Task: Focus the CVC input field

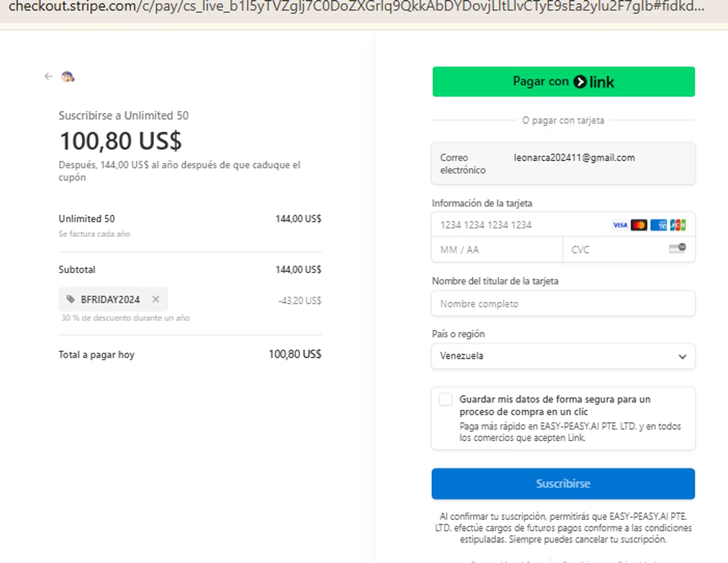Action: point(629,249)
